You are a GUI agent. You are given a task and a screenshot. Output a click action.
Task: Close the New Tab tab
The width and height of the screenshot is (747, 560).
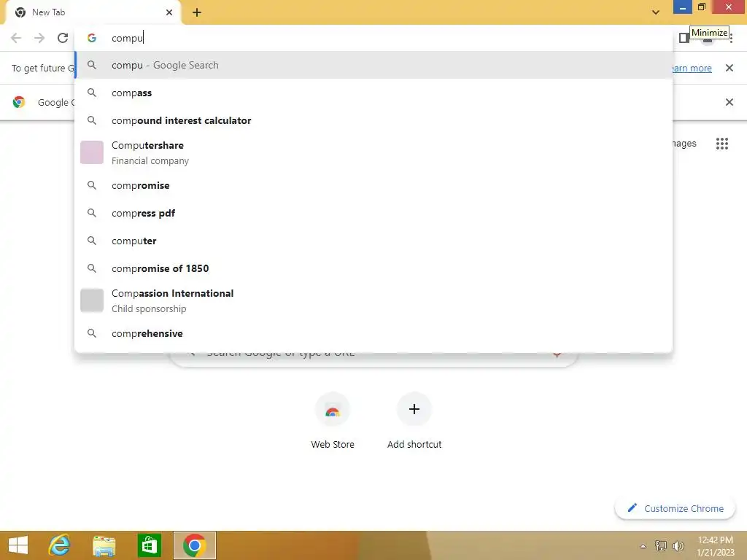[169, 12]
